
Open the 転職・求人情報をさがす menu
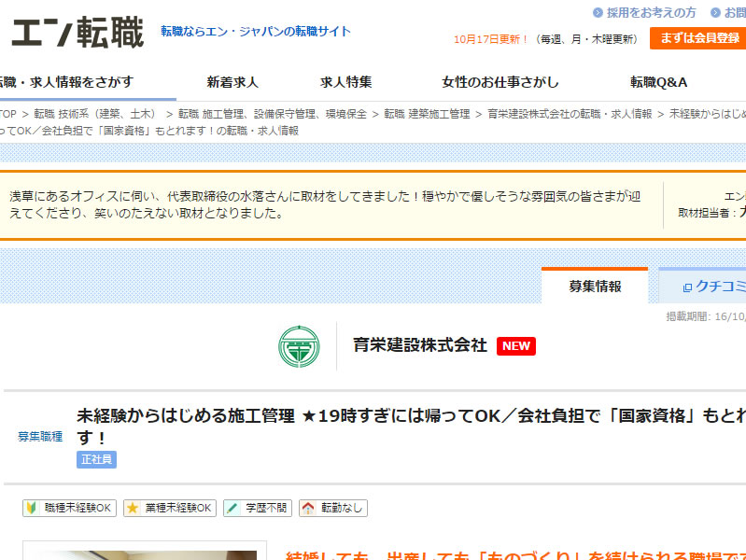click(x=66, y=82)
